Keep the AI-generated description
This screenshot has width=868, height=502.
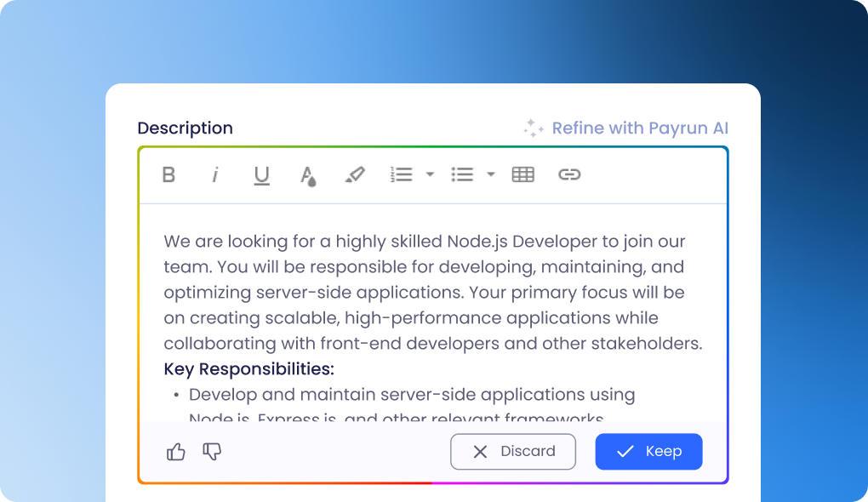[x=648, y=452]
